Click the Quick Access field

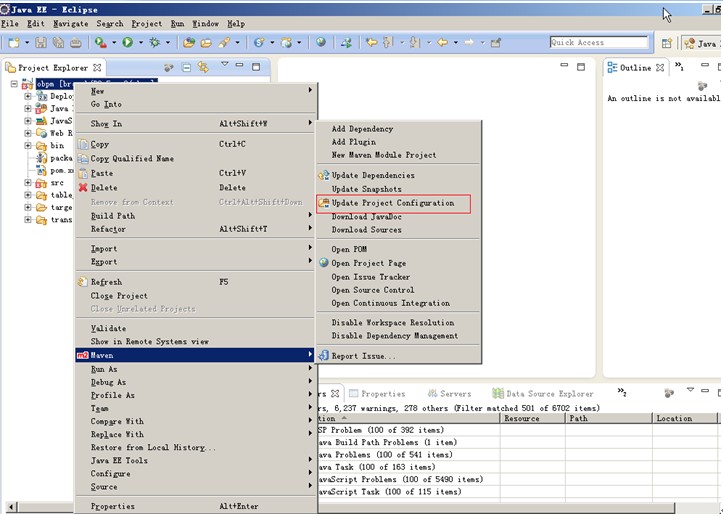(x=599, y=42)
